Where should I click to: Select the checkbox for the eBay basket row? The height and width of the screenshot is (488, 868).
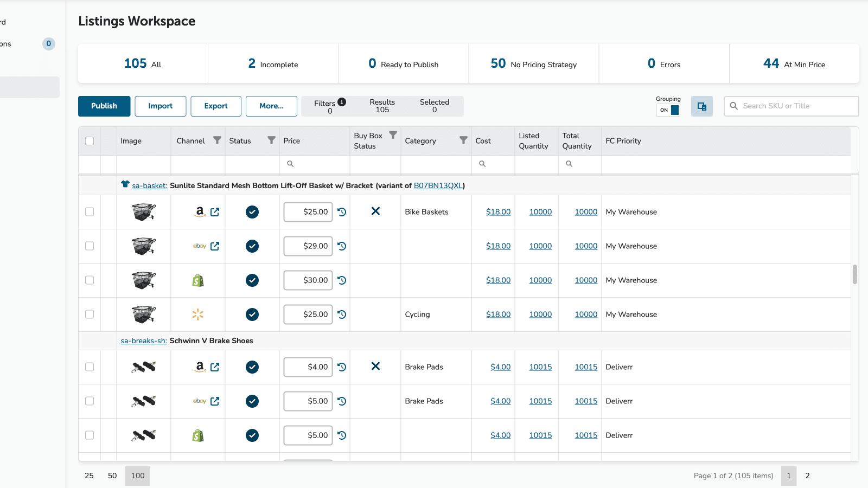click(x=89, y=246)
